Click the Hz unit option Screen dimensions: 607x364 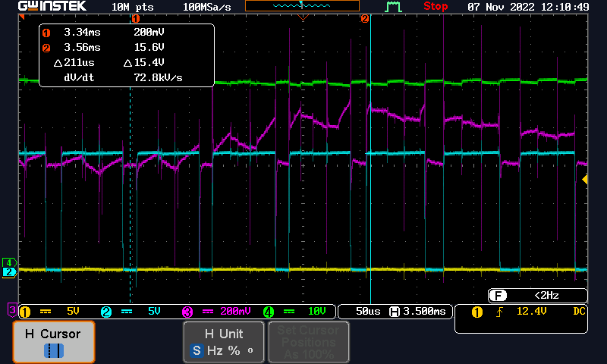coord(215,351)
